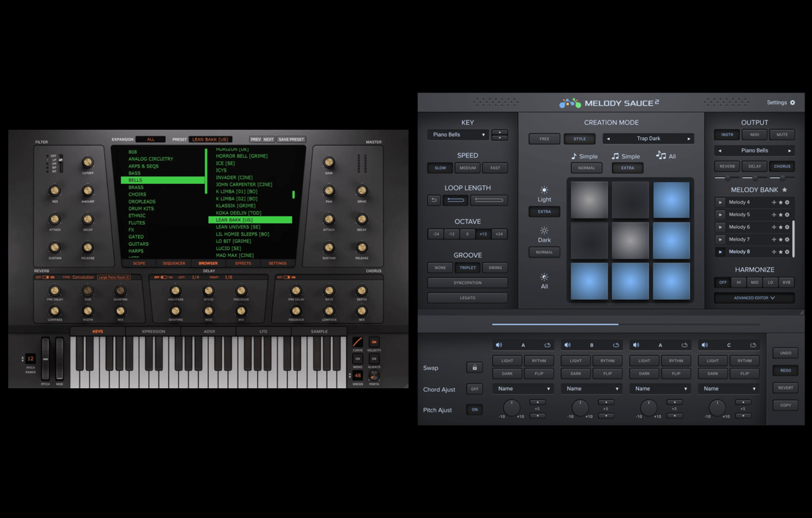Open the Xpression tab above keyboard
Image resolution: width=812 pixels, height=518 pixels.
(x=153, y=331)
